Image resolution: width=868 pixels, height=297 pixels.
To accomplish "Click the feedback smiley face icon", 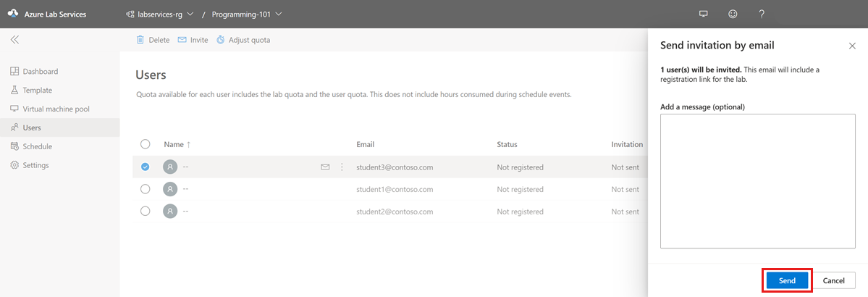I will coord(733,14).
